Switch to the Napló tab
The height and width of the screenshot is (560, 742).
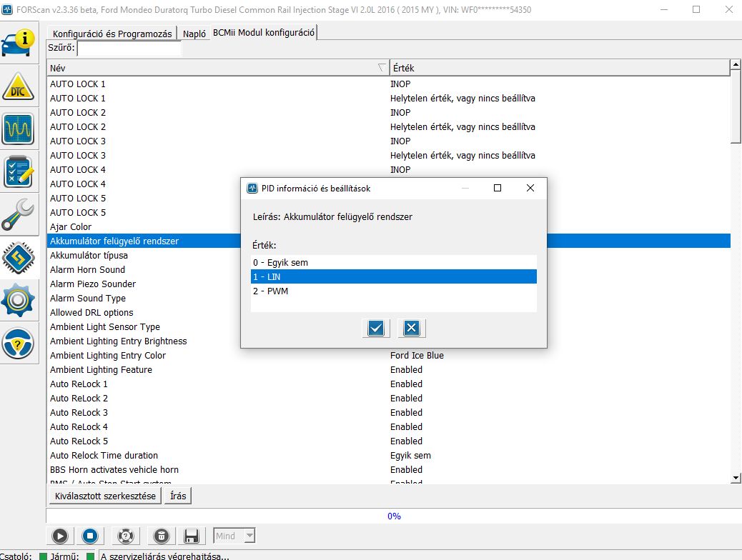[x=194, y=34]
